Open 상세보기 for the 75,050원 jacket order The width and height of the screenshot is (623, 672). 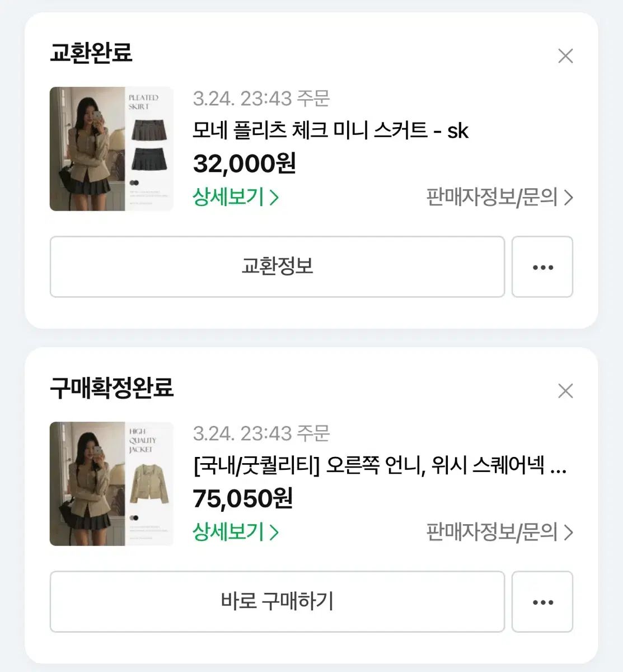tap(236, 532)
